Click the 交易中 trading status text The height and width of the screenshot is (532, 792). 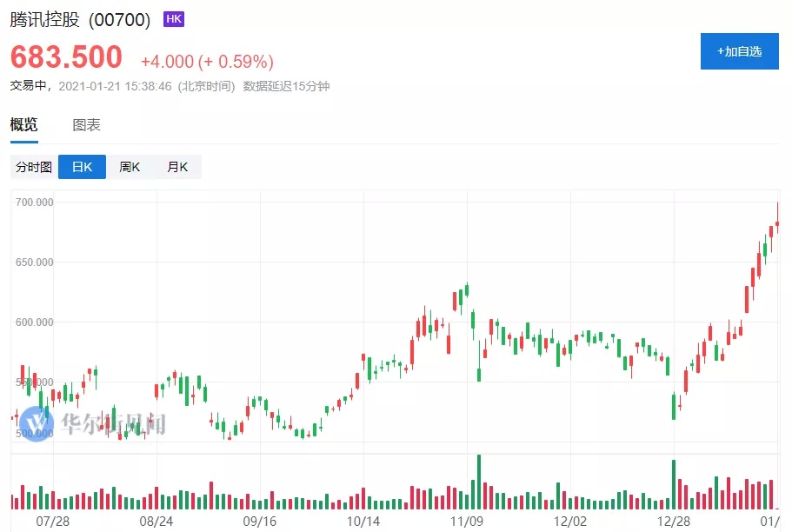pyautogui.click(x=29, y=86)
